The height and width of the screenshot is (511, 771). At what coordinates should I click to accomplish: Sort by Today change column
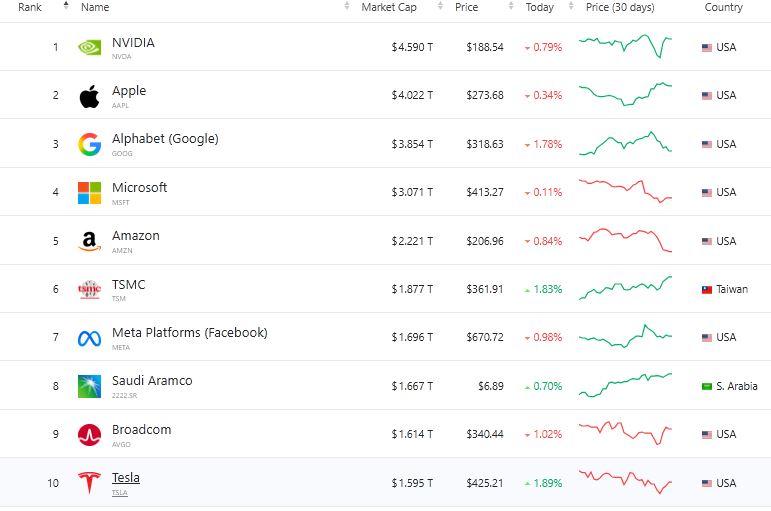coord(540,7)
